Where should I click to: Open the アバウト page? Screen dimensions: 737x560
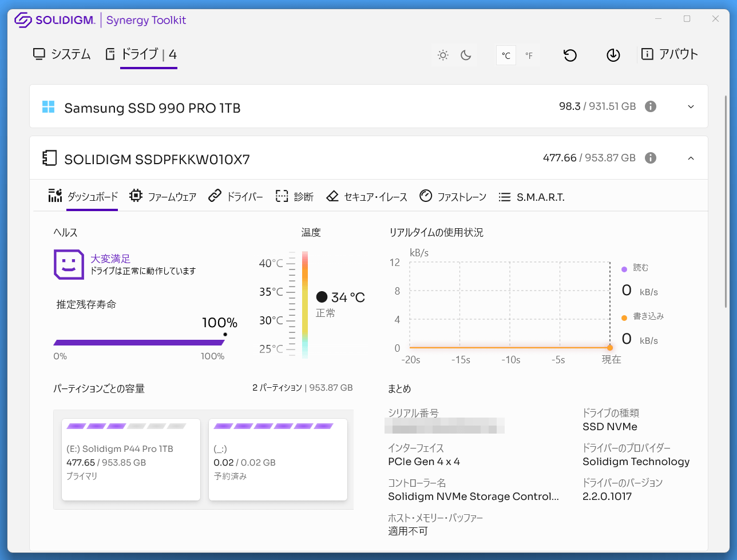click(x=669, y=54)
